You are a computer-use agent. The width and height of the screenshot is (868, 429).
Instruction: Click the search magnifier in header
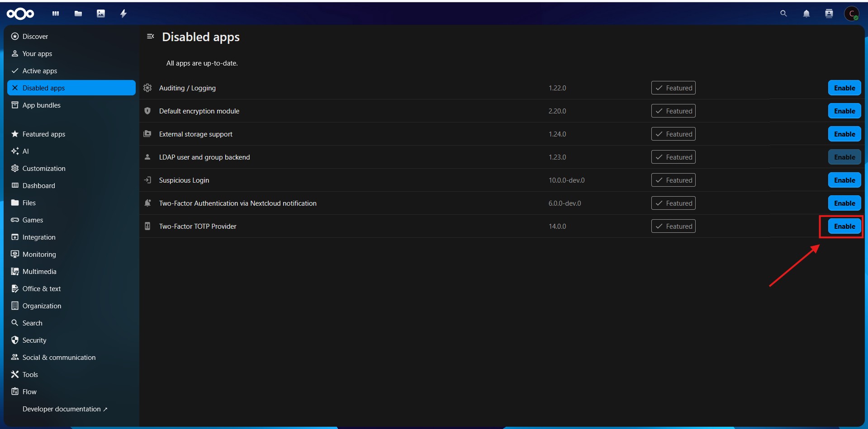tap(783, 14)
